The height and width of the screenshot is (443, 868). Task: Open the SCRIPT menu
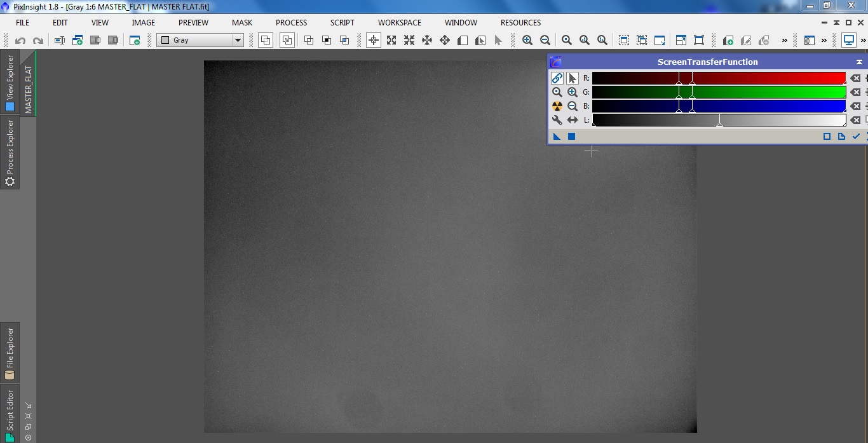[x=342, y=22]
